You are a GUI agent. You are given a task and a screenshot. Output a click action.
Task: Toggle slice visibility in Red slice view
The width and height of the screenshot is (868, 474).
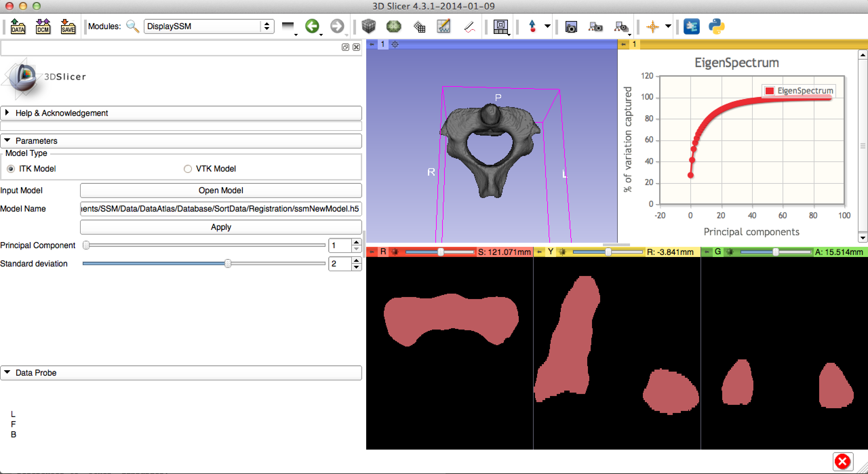coord(395,252)
